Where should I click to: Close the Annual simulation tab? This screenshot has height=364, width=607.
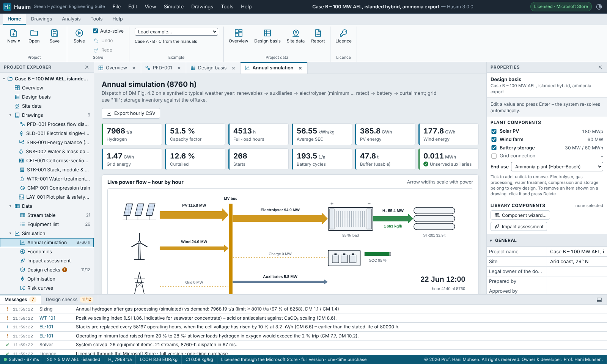(300, 68)
